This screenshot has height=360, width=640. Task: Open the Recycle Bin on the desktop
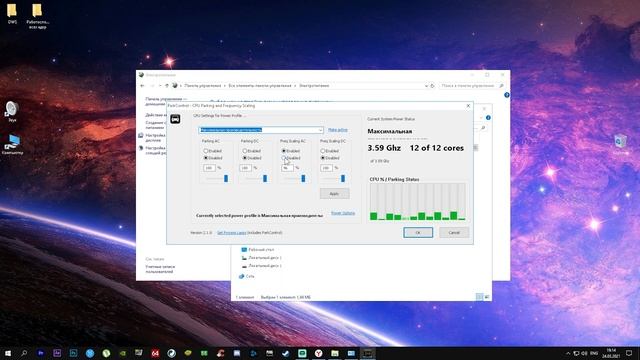click(x=620, y=144)
